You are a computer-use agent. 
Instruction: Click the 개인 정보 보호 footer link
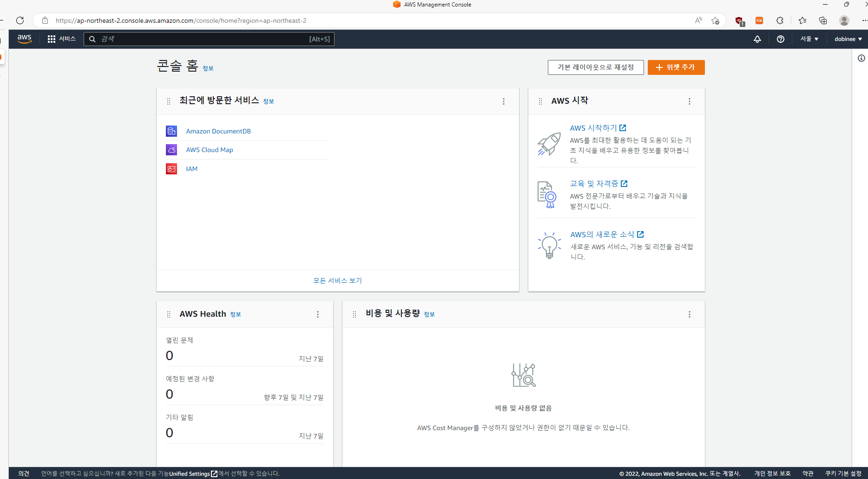pyautogui.click(x=772, y=473)
